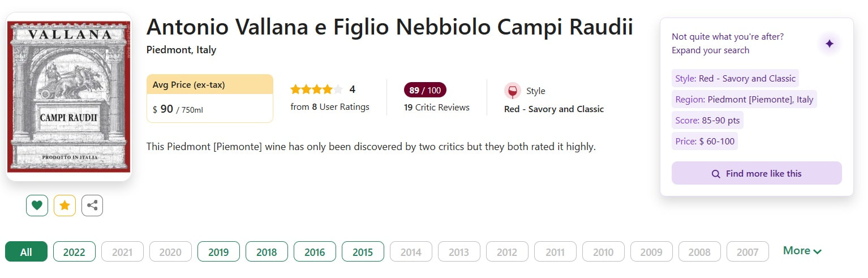This screenshot has width=868, height=278.
Task: Open the Vallana Campi Raudii label image
Action: (x=68, y=96)
